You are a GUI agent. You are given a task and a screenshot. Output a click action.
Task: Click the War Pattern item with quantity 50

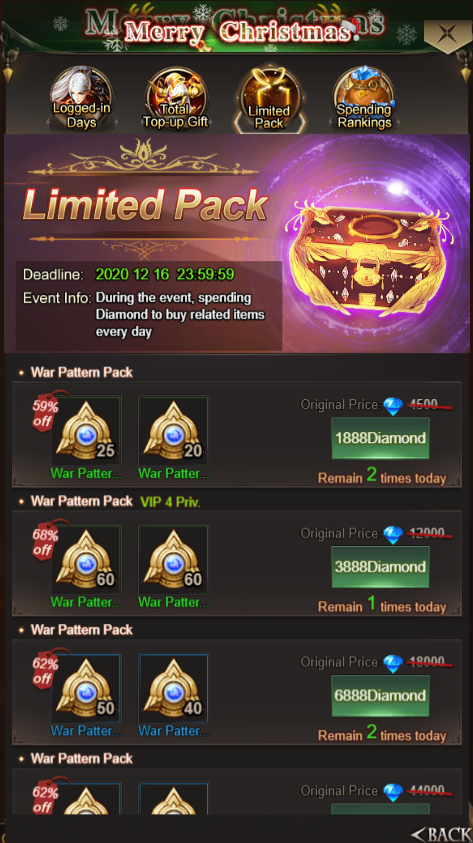click(86, 689)
